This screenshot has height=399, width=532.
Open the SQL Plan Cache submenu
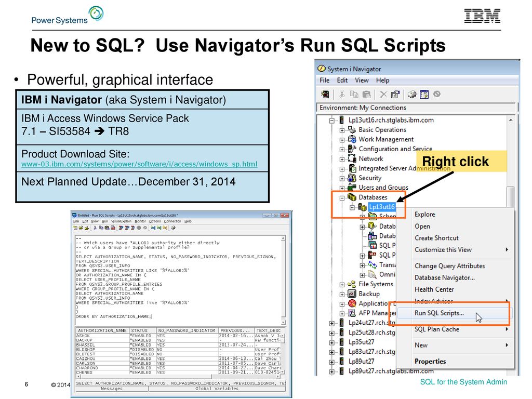click(455, 329)
